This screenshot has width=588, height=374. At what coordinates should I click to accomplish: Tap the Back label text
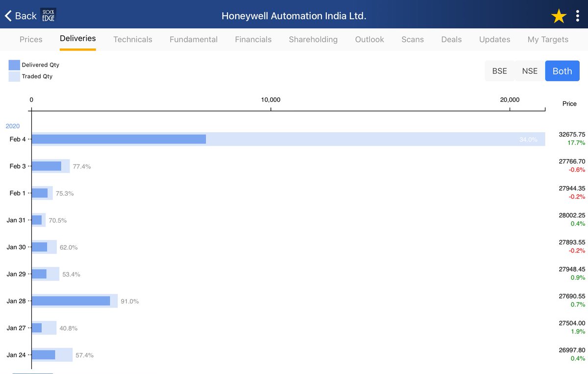point(25,16)
